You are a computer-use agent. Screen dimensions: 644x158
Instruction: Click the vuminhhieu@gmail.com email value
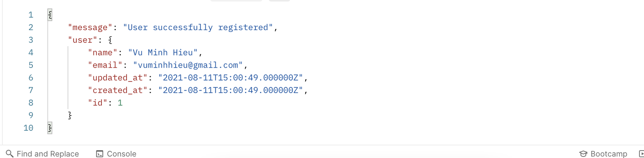pyautogui.click(x=188, y=65)
